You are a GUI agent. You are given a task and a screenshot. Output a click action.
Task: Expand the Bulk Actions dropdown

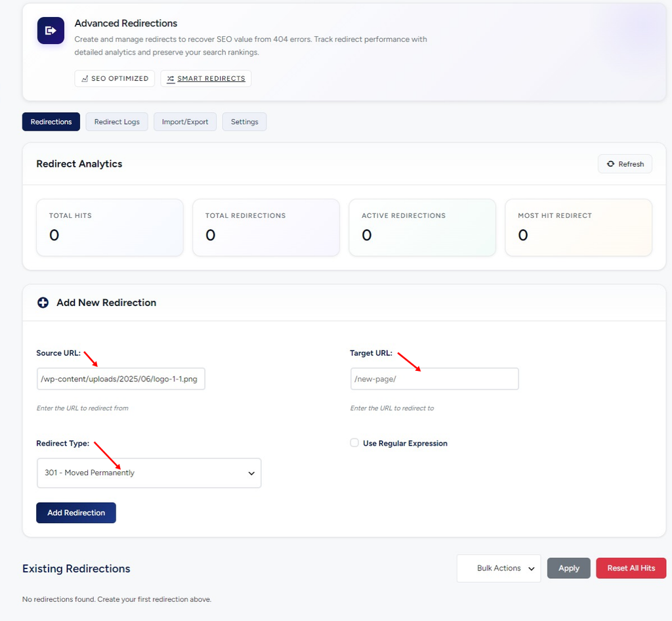click(499, 568)
